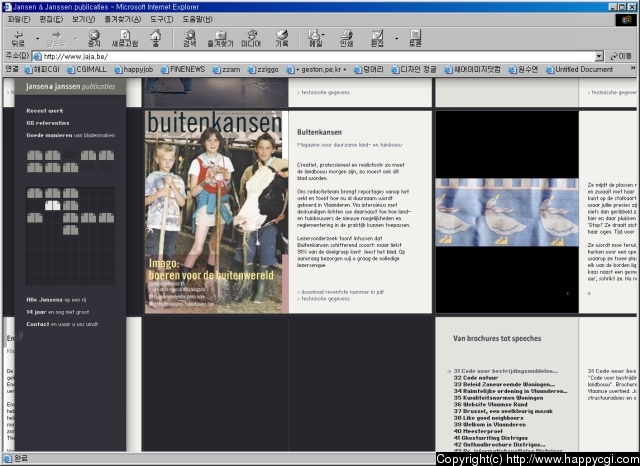Select the highlighted white thumbnail in sidebar grid

pyautogui.click(x=53, y=205)
